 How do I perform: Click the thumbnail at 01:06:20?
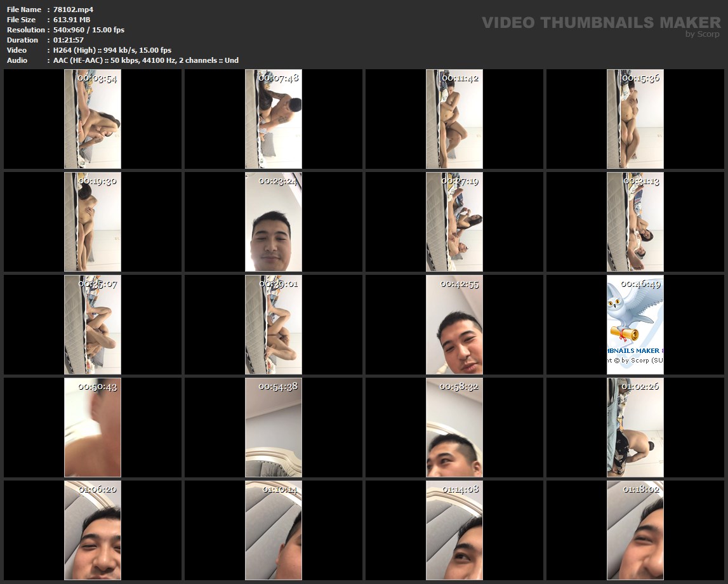(93, 531)
